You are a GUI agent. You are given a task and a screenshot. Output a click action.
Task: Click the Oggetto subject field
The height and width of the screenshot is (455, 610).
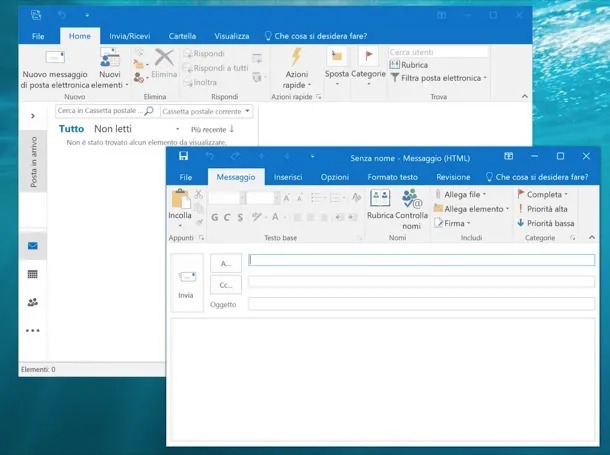tap(421, 304)
